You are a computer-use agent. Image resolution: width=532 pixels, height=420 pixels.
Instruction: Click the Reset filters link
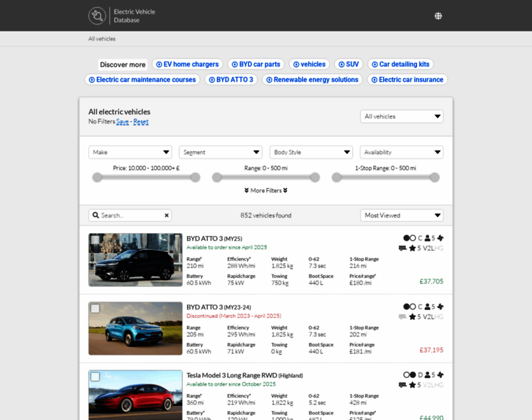141,122
